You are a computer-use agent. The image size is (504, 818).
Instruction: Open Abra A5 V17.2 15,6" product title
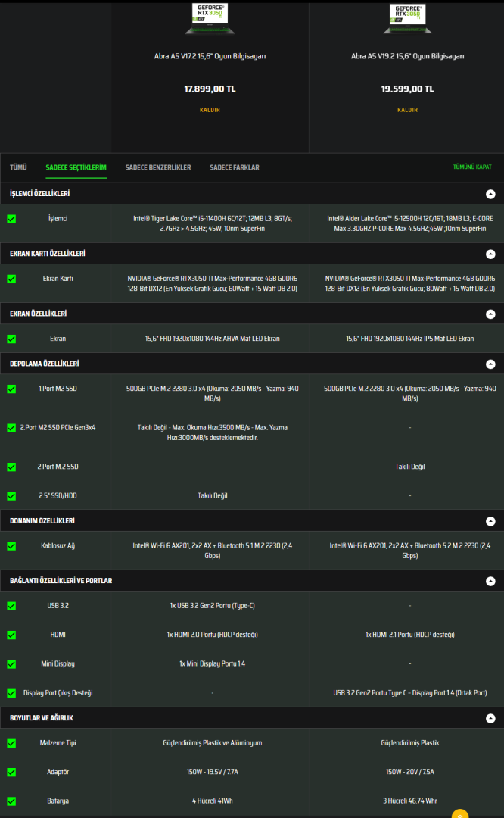pyautogui.click(x=210, y=56)
